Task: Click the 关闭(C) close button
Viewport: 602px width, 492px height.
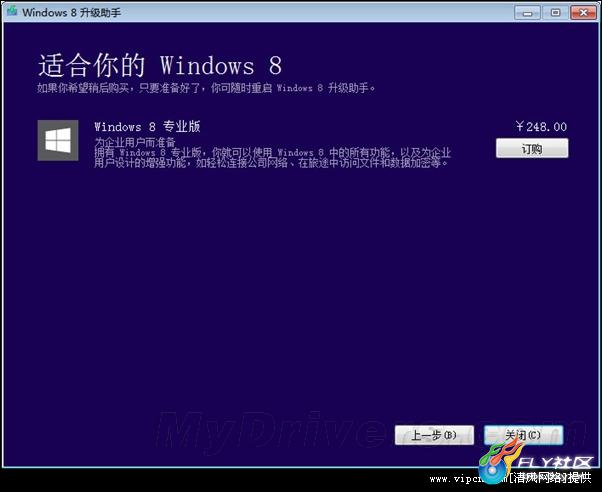Action: pyautogui.click(x=524, y=435)
